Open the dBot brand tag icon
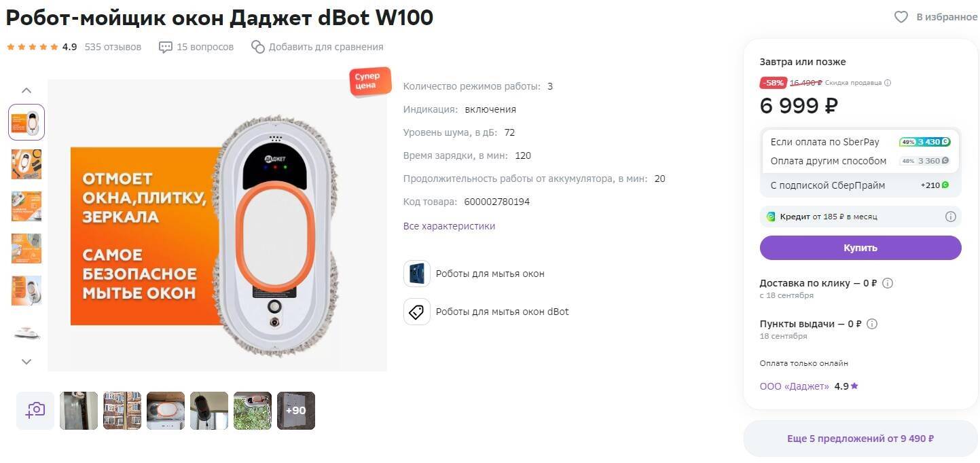This screenshot has height=463, width=980. coord(417,312)
